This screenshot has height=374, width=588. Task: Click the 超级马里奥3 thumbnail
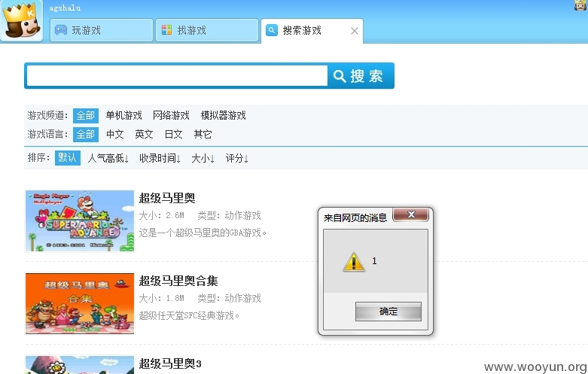coord(80,365)
